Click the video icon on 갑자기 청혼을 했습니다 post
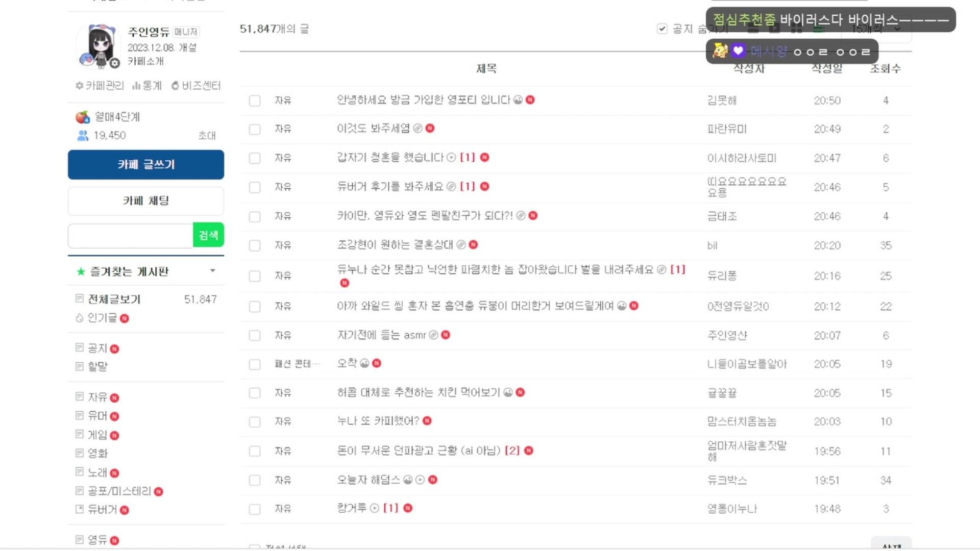The width and height of the screenshot is (980, 551). coord(451,157)
